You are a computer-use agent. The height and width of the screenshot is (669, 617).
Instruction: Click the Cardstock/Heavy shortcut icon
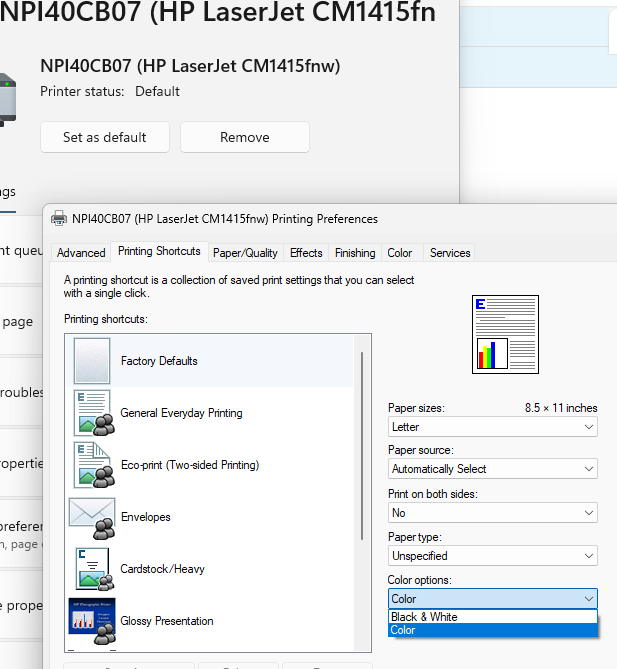click(x=94, y=569)
